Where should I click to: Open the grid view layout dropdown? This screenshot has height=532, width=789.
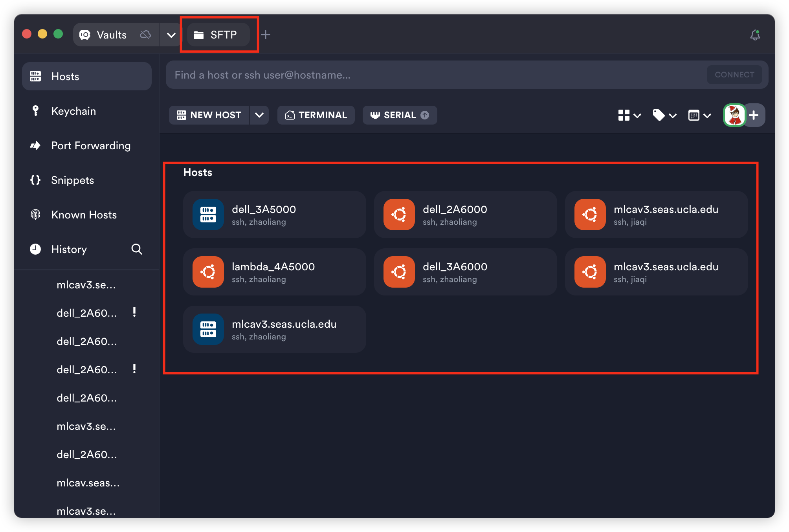click(629, 115)
